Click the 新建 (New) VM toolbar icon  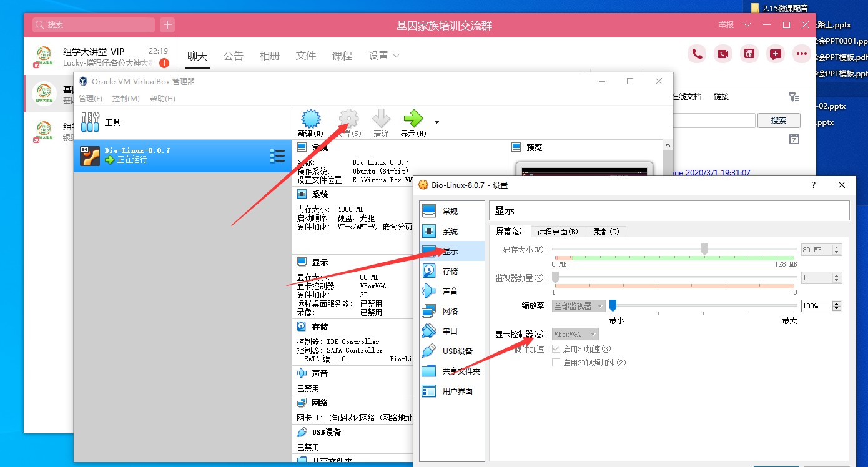tap(310, 119)
